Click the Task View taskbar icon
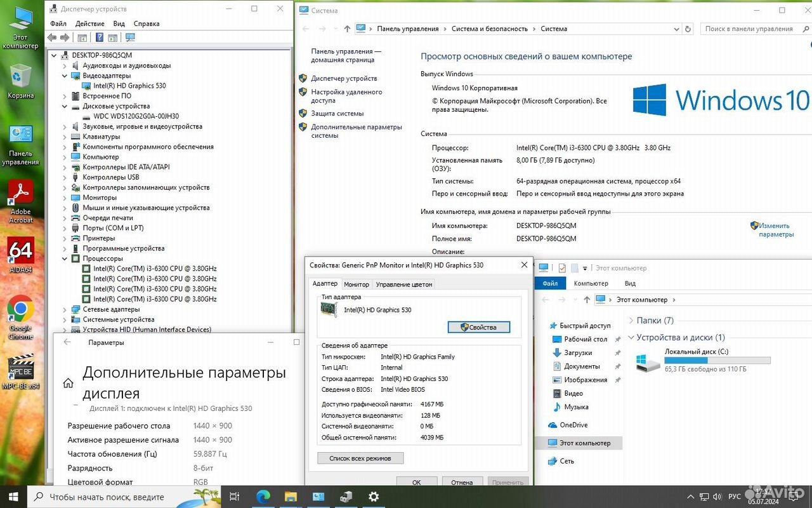Image resolution: width=812 pixels, height=508 pixels. click(x=234, y=497)
